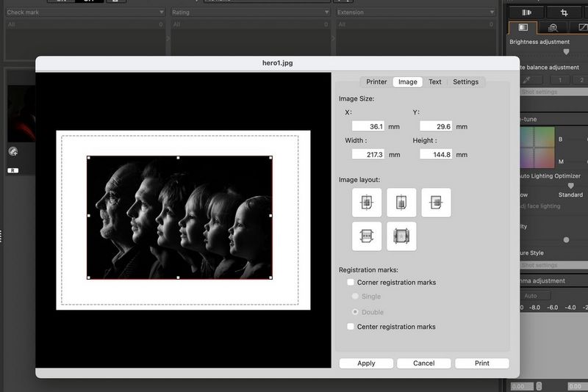Image resolution: width=588 pixels, height=392 pixels.
Task: Click the Apply button
Action: pos(366,363)
